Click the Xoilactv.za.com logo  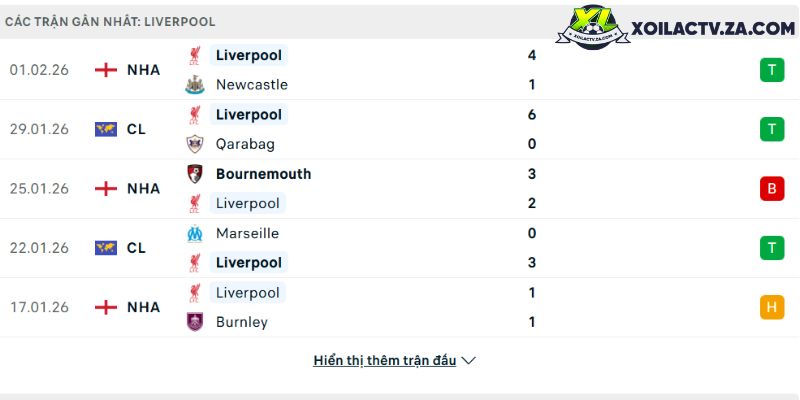(681, 30)
